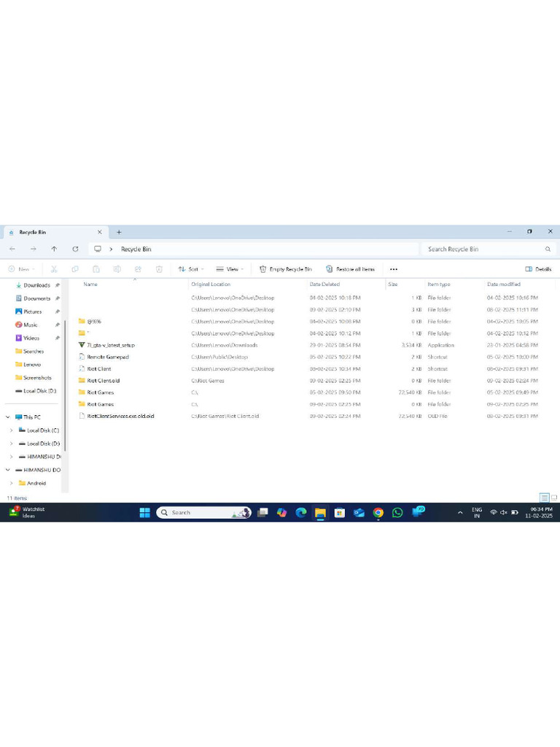560x747 pixels.
Task: Open Downloads in the sidebar
Action: (36, 285)
